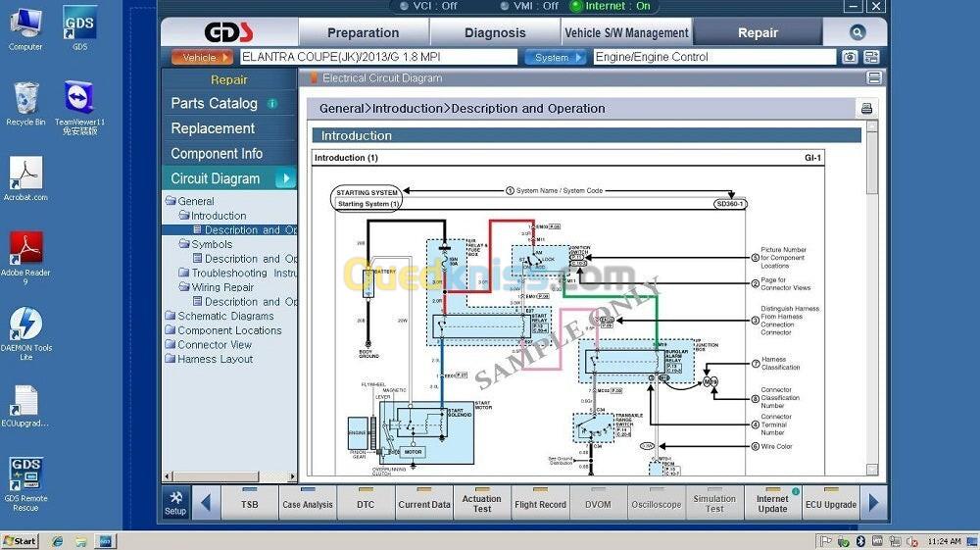
Task: Print the circuit diagram page
Action: click(x=866, y=109)
